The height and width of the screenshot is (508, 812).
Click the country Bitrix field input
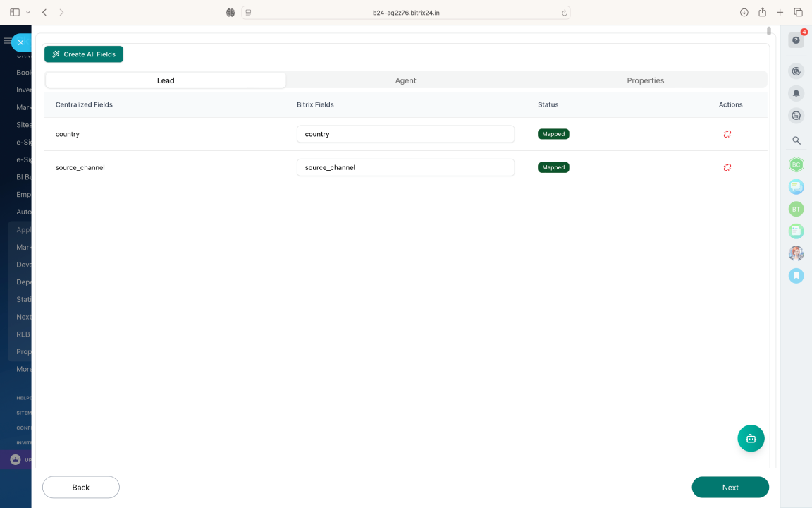(x=405, y=134)
